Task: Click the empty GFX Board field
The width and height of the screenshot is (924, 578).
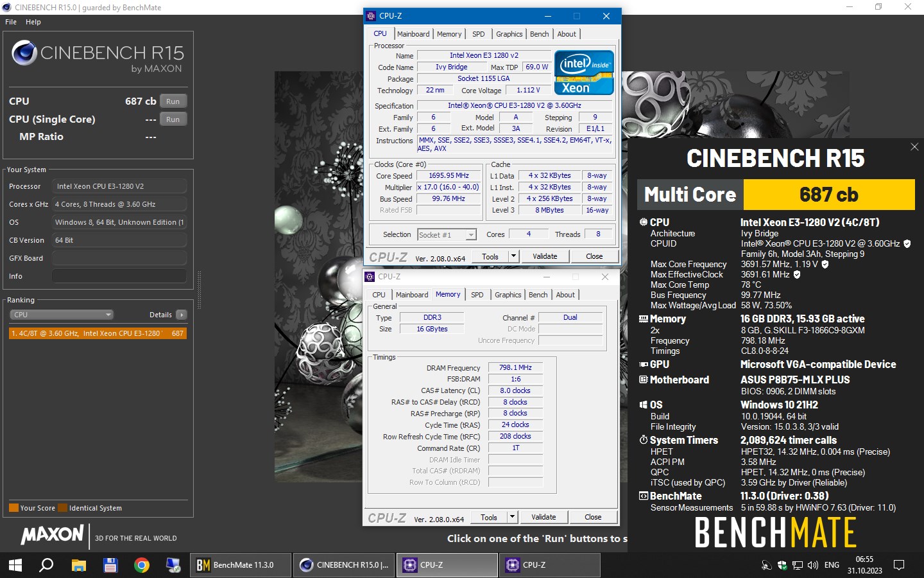Action: (119, 258)
